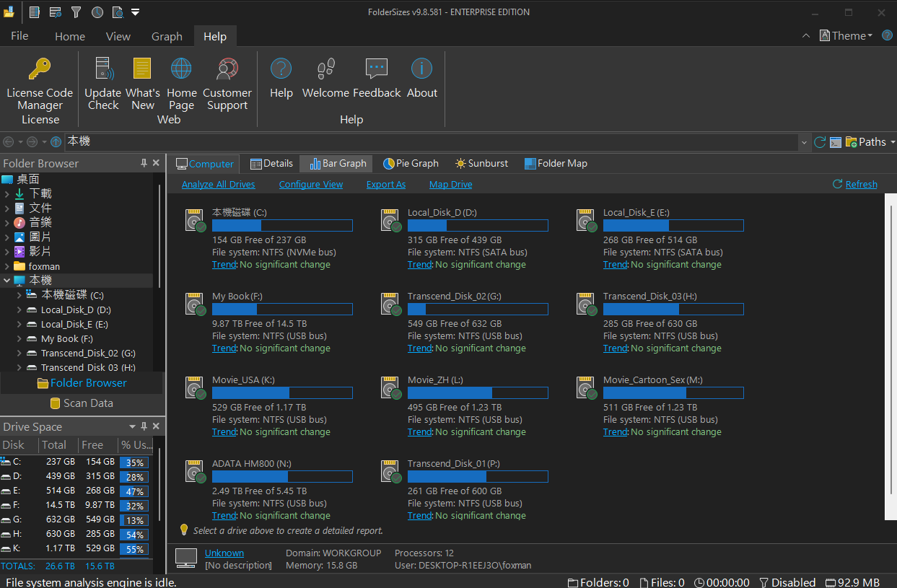Collapse the 本機 tree node
Viewport: 897px width, 588px height.
coord(6,281)
